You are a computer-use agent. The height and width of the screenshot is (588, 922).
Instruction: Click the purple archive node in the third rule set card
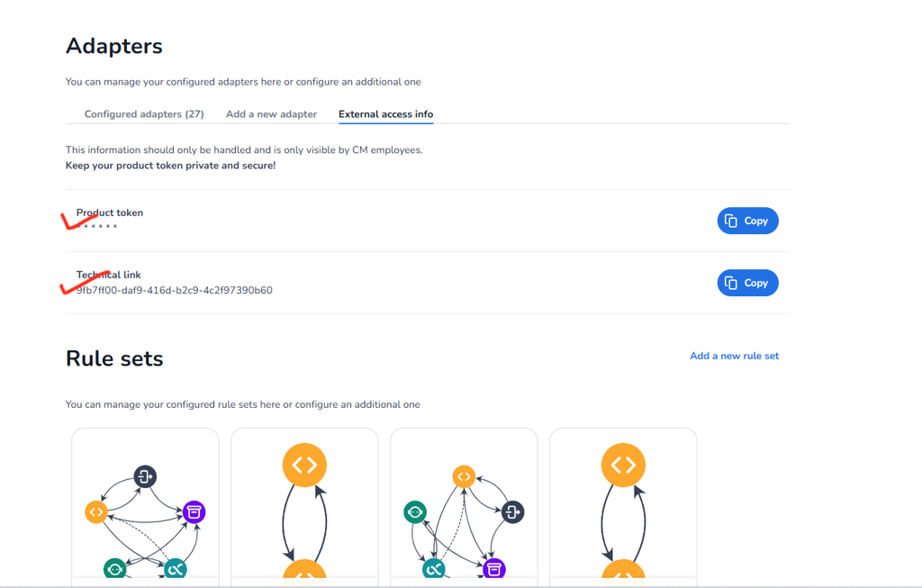pyautogui.click(x=494, y=568)
